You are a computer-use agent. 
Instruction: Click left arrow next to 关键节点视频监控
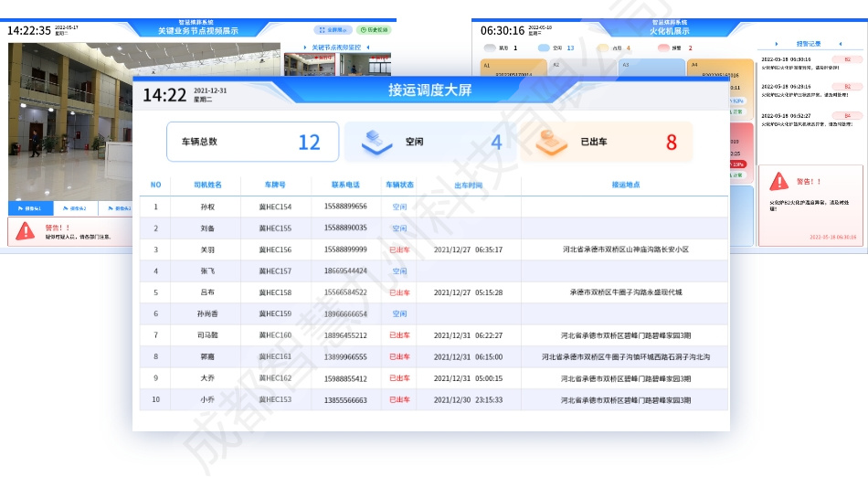[303, 46]
